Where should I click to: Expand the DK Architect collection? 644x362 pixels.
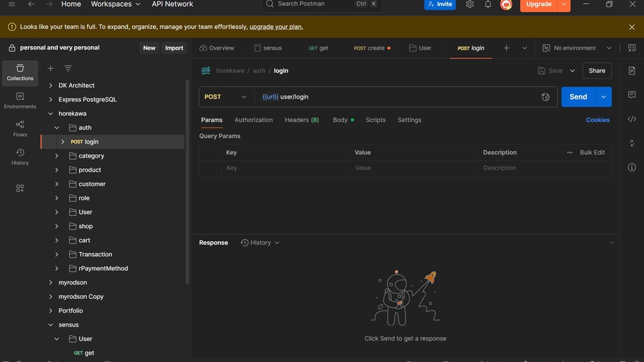click(x=50, y=85)
